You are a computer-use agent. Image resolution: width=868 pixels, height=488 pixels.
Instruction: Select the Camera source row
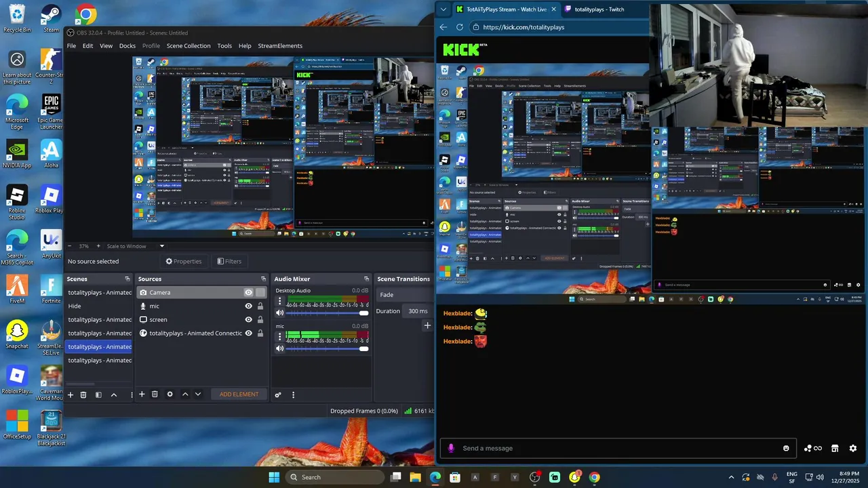(x=201, y=292)
